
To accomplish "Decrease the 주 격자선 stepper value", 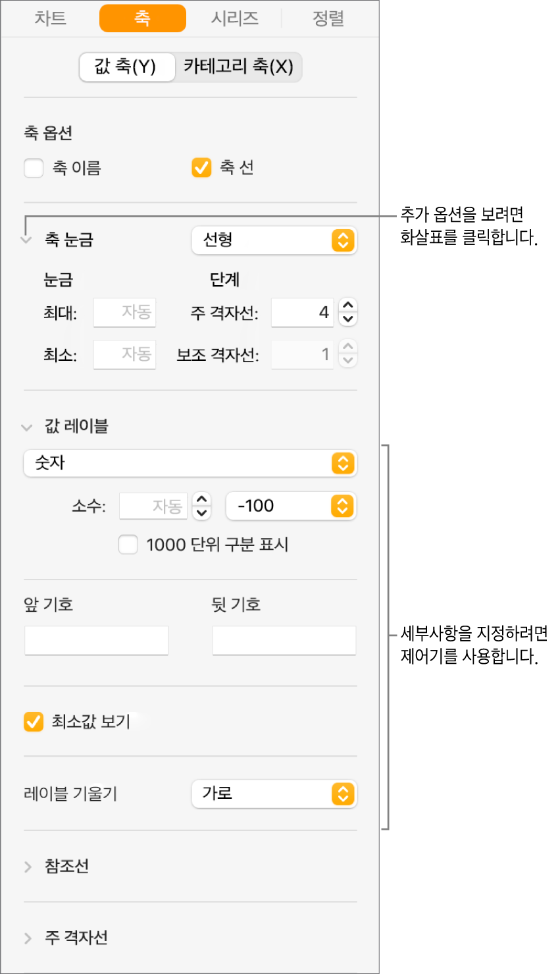I will pyautogui.click(x=348, y=319).
